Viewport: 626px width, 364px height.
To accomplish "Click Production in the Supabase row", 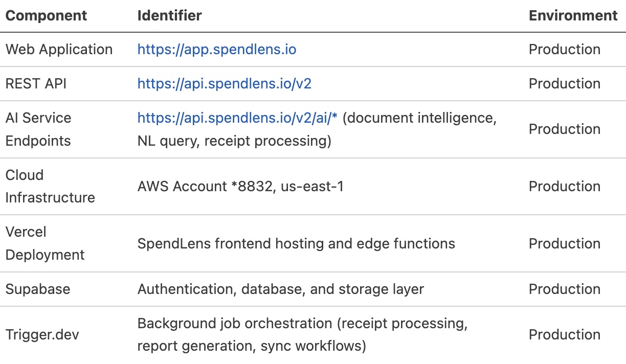I will pos(565,289).
